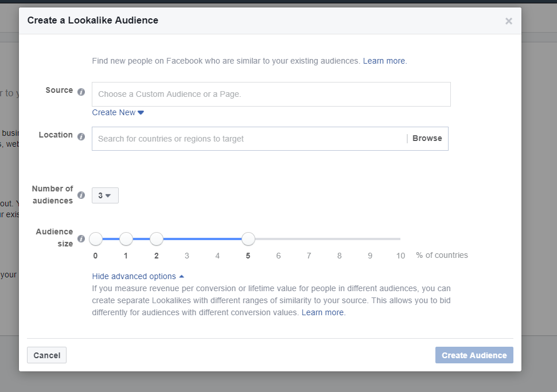Click the info icon beside Source
The image size is (557, 392).
pyautogui.click(x=81, y=92)
